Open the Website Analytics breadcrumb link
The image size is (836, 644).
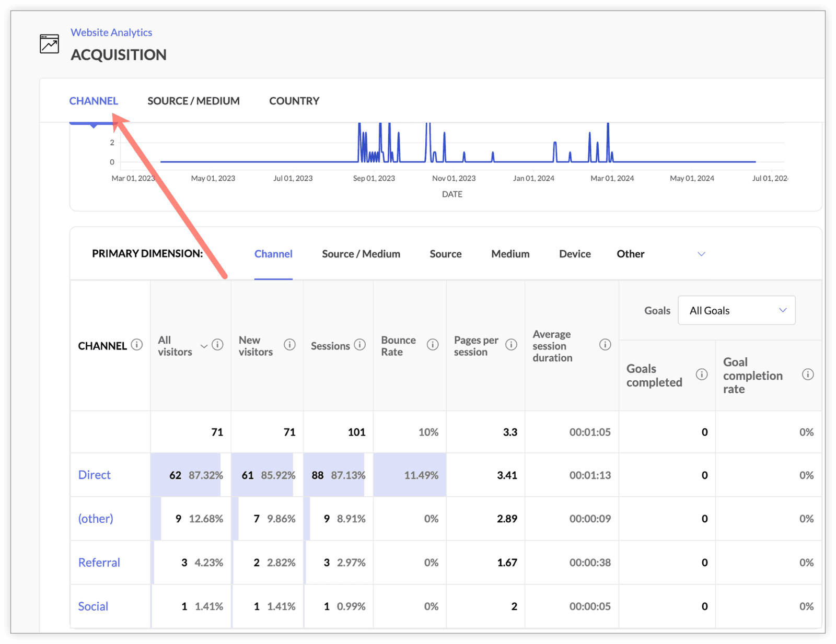coord(111,32)
